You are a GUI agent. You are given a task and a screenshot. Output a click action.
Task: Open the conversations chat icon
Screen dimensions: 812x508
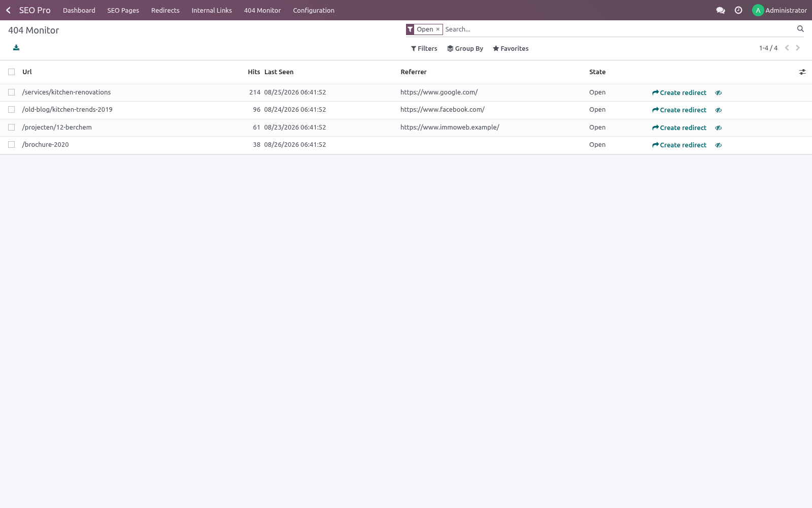click(x=720, y=10)
